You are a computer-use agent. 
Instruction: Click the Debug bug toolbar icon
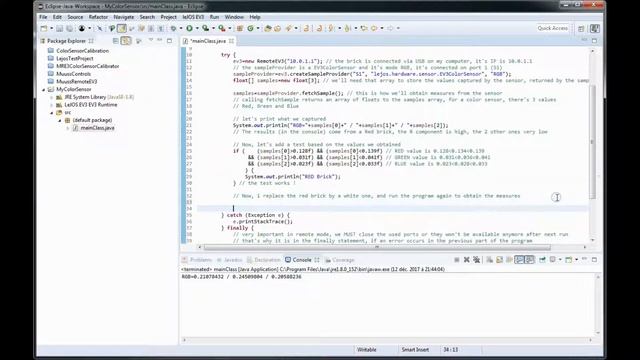click(173, 28)
